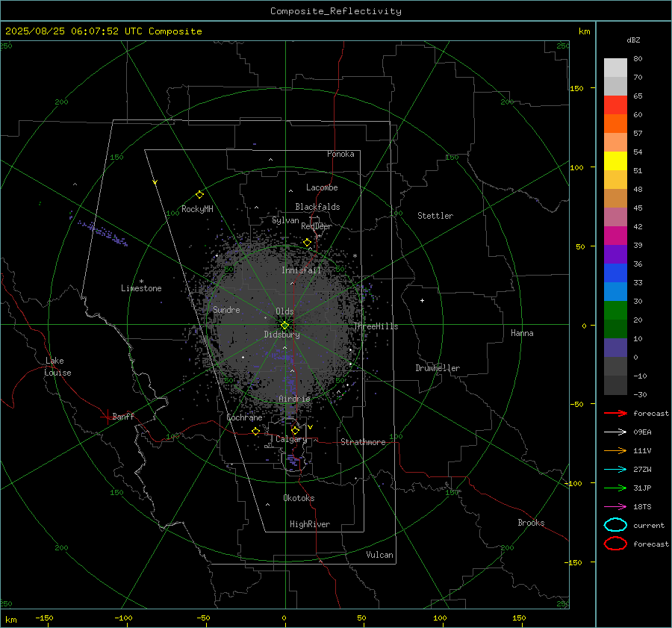Image resolution: width=672 pixels, height=628 pixels.
Task: Pick the violet 36–39 dBZ swatch
Action: pyautogui.click(x=615, y=255)
